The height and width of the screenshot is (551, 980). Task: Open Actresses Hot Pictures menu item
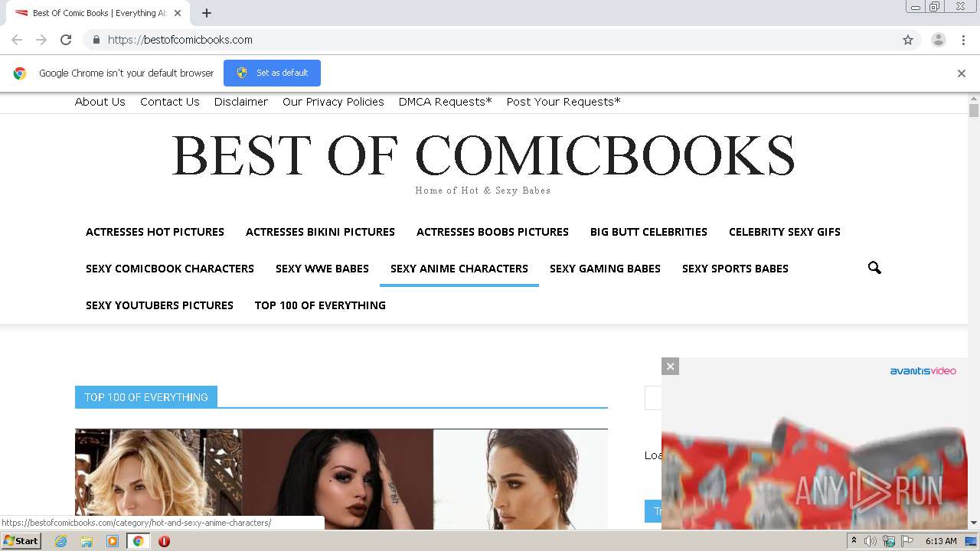155,232
